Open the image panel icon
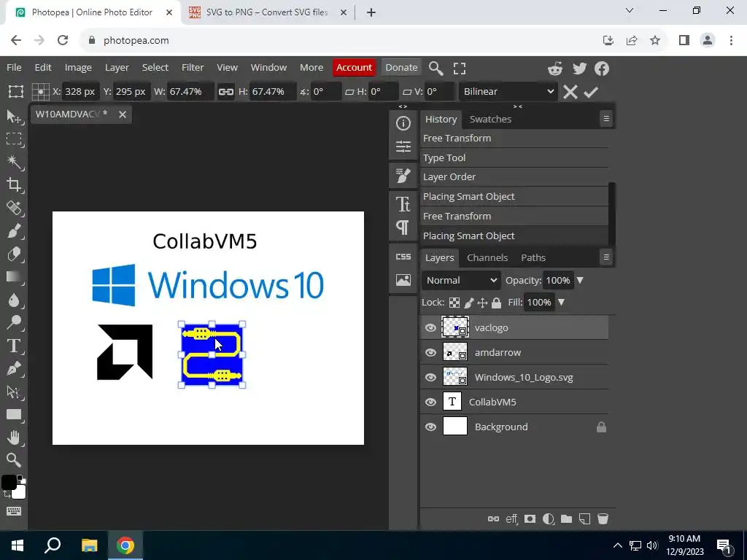747x560 pixels. [403, 280]
